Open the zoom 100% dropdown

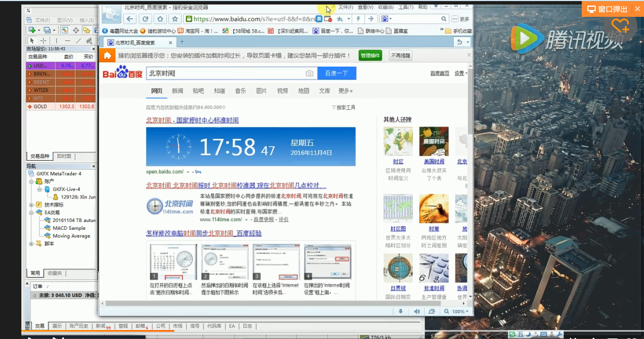(459, 312)
